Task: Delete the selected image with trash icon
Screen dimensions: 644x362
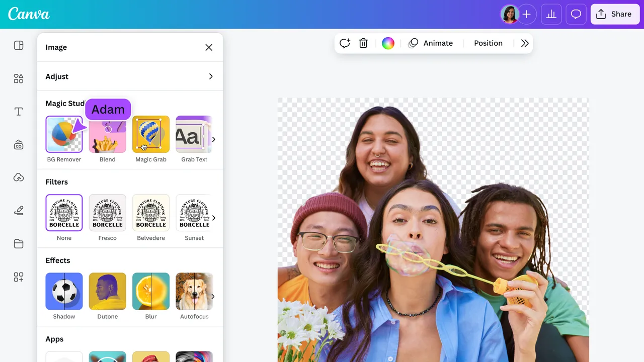Action: point(363,43)
